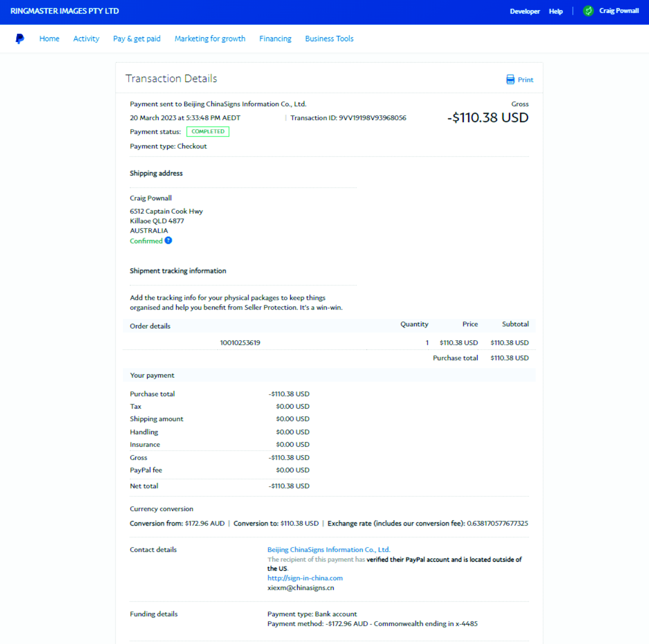
Task: Click the Transaction Details heading
Action: point(171,78)
